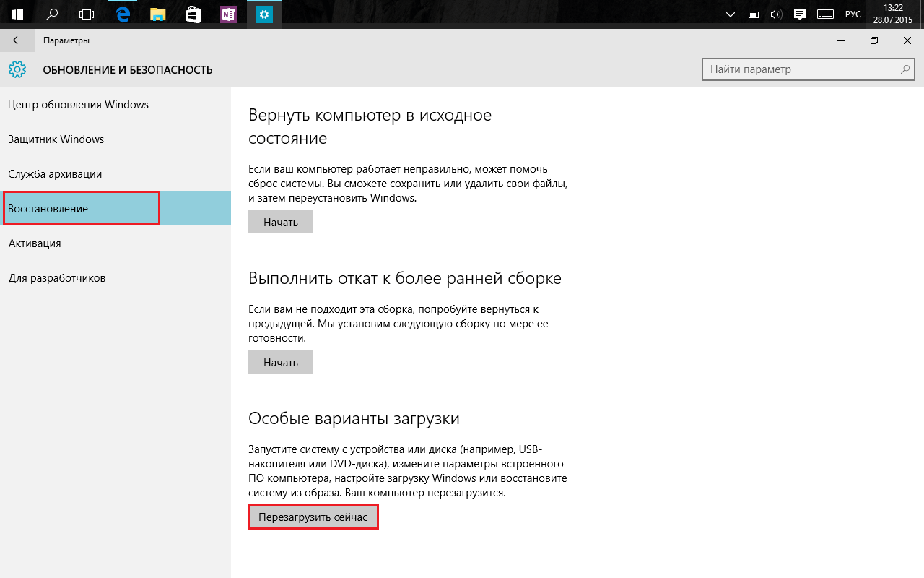Click the 'Параметры' window title

pyautogui.click(x=66, y=40)
